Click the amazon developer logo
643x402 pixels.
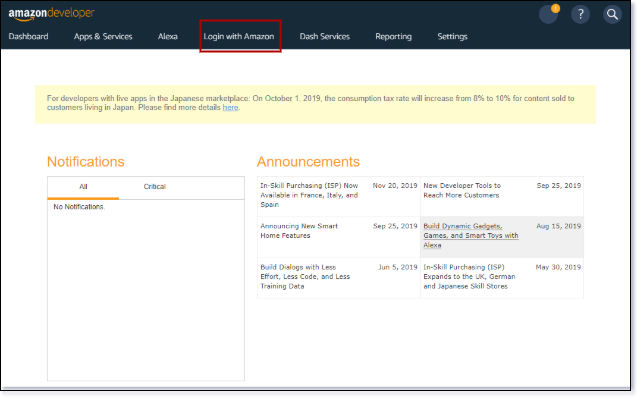51,14
